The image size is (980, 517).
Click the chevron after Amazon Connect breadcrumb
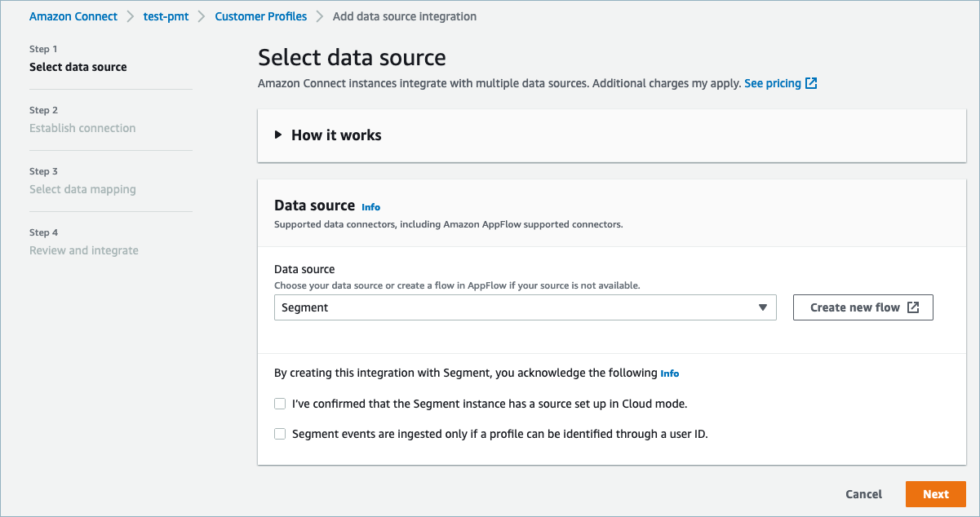[129, 15]
